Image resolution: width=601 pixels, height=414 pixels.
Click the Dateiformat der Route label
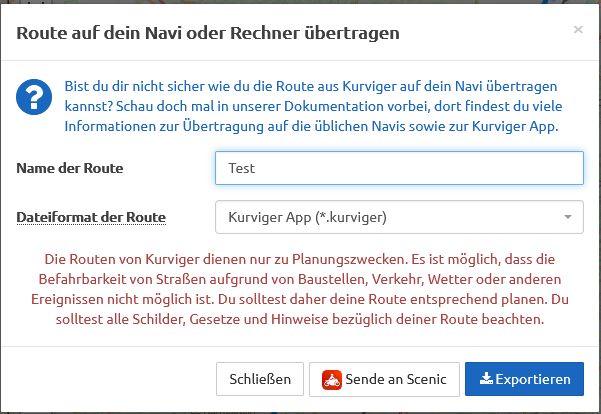click(91, 217)
